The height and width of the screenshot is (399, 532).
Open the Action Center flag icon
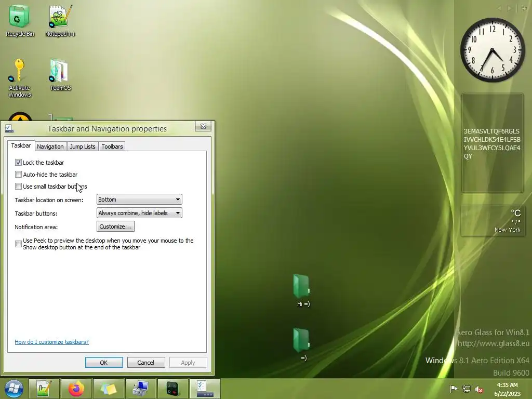[453, 389]
